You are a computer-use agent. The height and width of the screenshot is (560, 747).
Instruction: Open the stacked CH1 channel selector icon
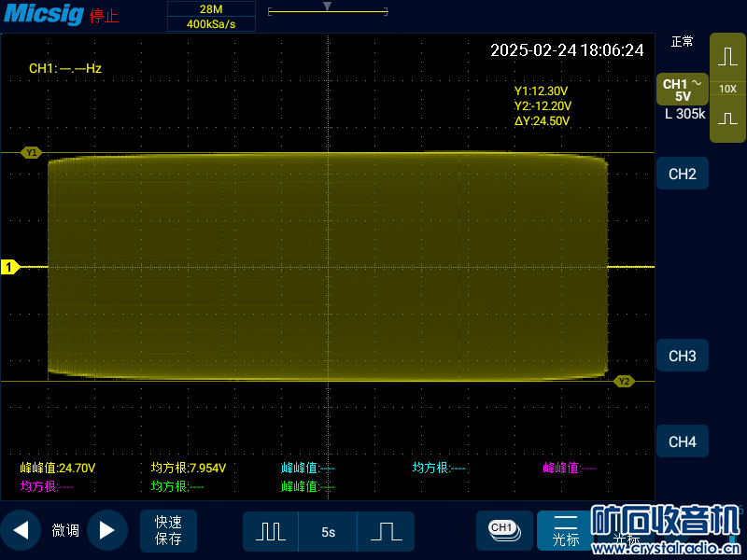click(x=504, y=530)
